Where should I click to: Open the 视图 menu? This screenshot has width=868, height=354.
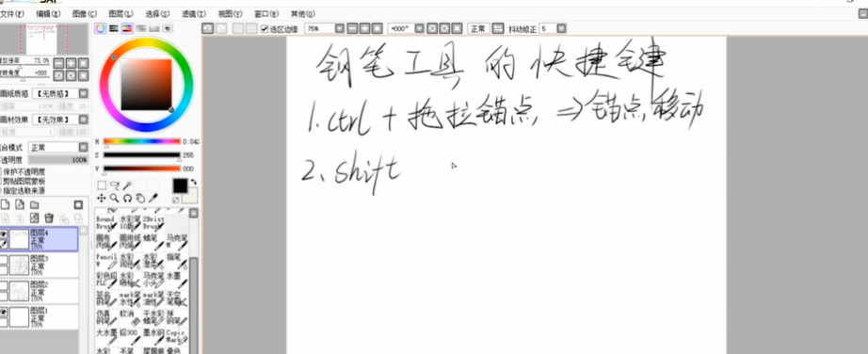click(230, 14)
